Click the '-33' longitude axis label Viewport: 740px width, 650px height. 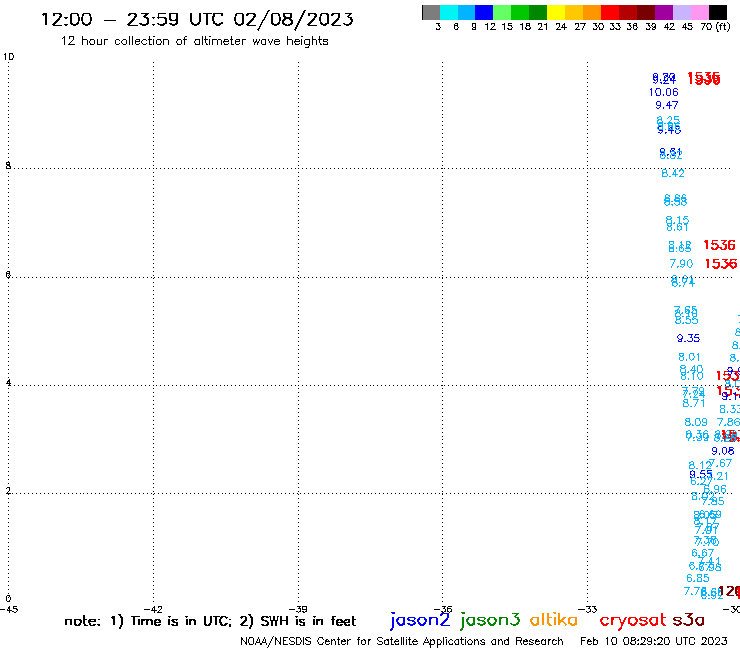588,609
